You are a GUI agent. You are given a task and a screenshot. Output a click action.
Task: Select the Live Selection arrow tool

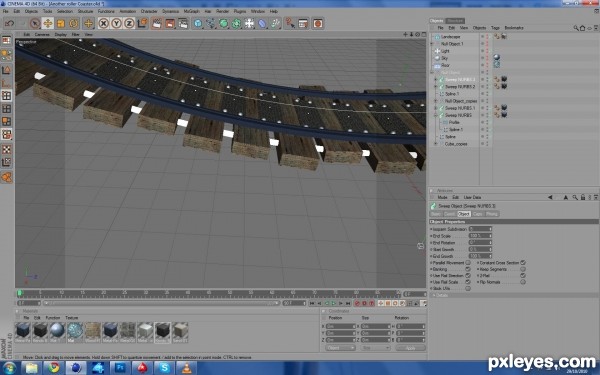pos(35,23)
